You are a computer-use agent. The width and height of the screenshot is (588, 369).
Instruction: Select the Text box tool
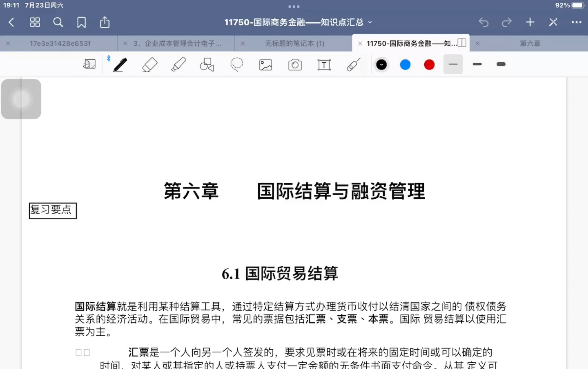coord(324,65)
